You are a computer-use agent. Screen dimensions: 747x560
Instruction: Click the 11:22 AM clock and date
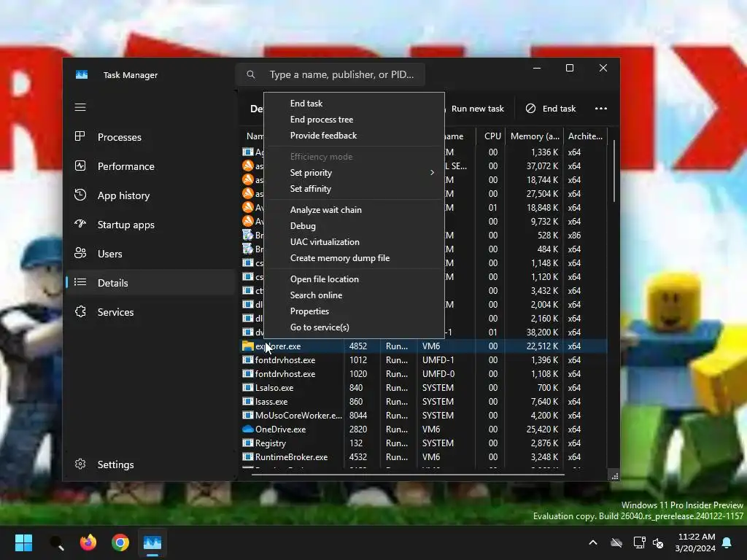(x=695, y=542)
